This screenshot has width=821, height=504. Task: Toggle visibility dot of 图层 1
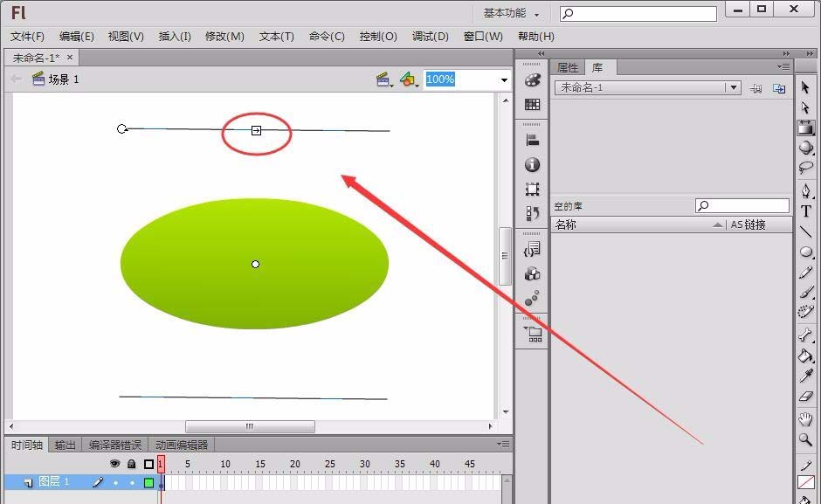pyautogui.click(x=115, y=482)
